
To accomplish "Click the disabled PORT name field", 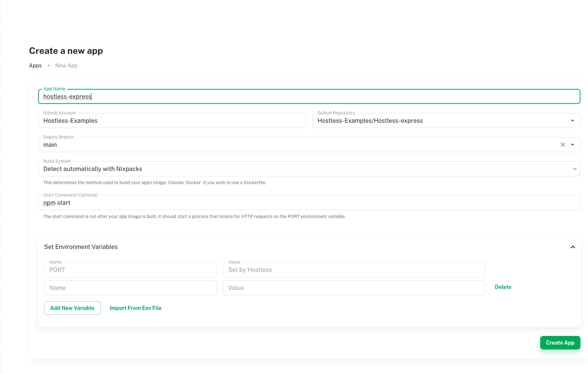I will pos(130,270).
